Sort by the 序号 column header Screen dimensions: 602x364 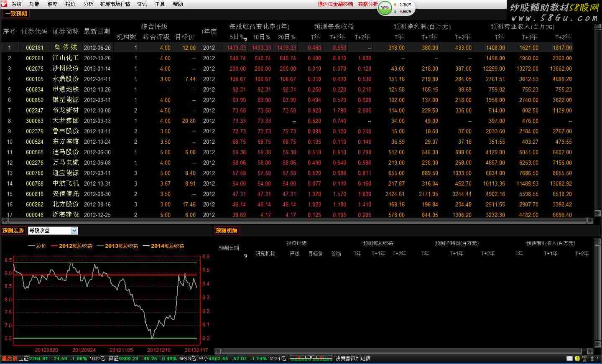9,32
